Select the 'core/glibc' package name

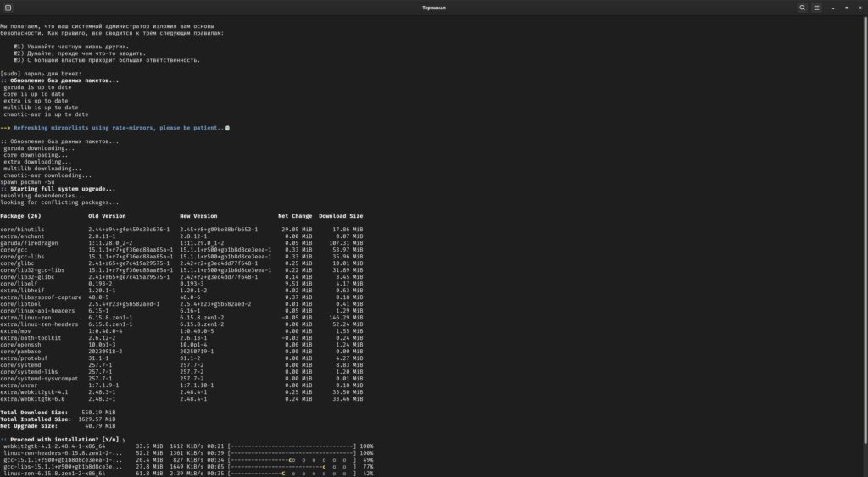(x=17, y=263)
